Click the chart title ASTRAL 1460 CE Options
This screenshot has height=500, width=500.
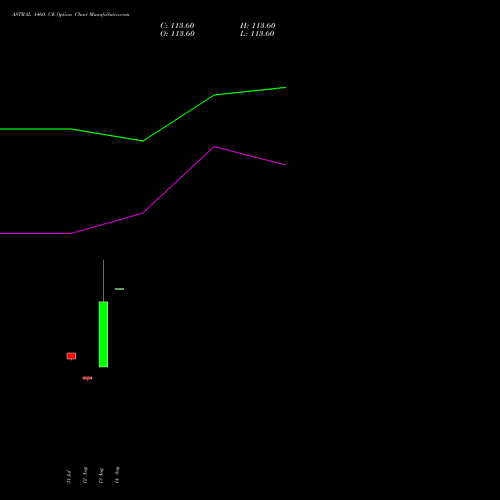click(x=42, y=14)
